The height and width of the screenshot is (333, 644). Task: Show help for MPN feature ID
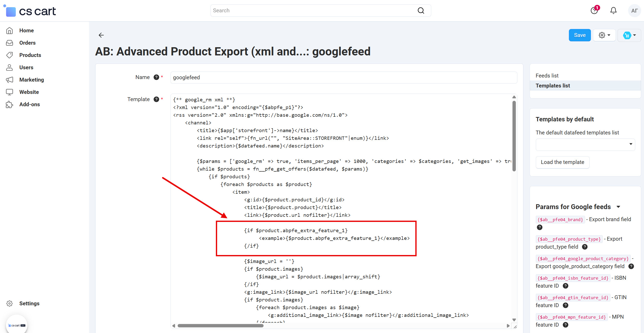pos(566,325)
